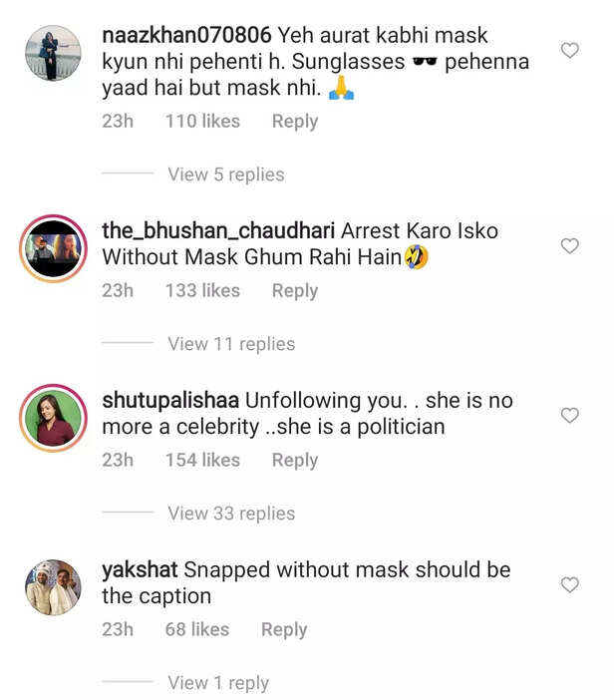Reply to yakshat's caption comment
The height and width of the screenshot is (700, 614).
click(x=284, y=630)
